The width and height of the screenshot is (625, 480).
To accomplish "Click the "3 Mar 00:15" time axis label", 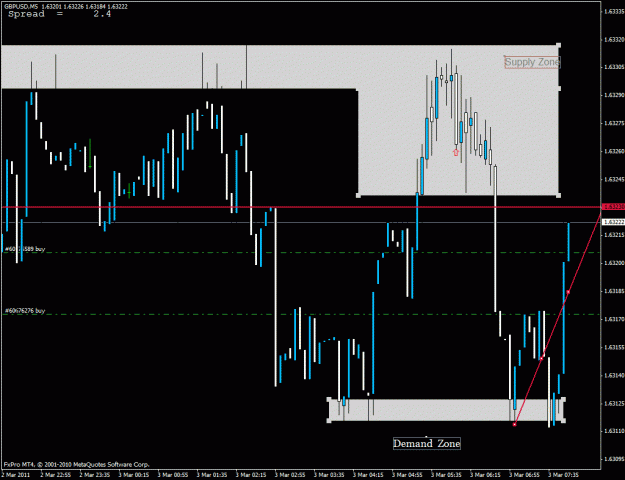I will coord(134,475).
